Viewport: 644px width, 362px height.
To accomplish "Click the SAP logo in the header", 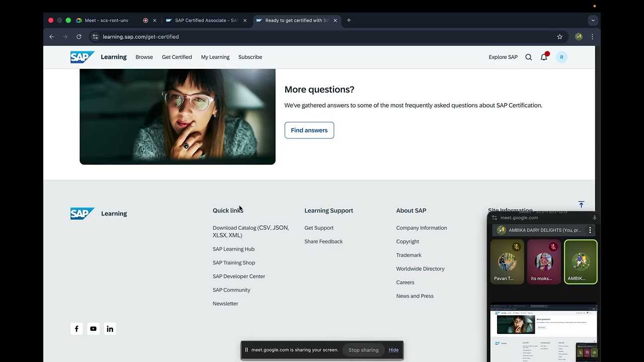I will (82, 57).
